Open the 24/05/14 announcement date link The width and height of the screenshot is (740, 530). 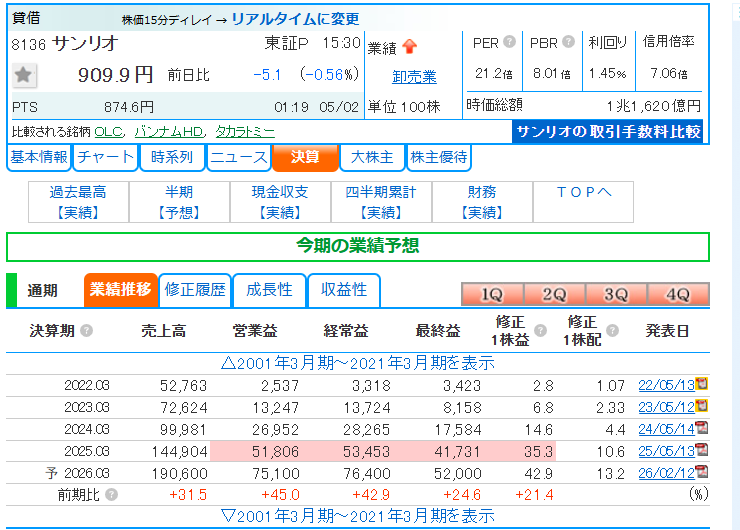click(x=666, y=429)
